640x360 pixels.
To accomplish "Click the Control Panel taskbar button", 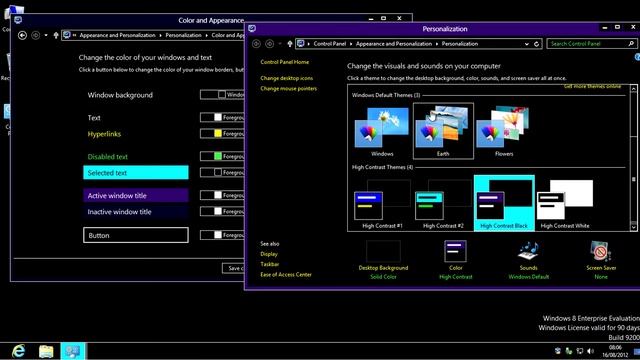I will pyautogui.click(x=73, y=351).
